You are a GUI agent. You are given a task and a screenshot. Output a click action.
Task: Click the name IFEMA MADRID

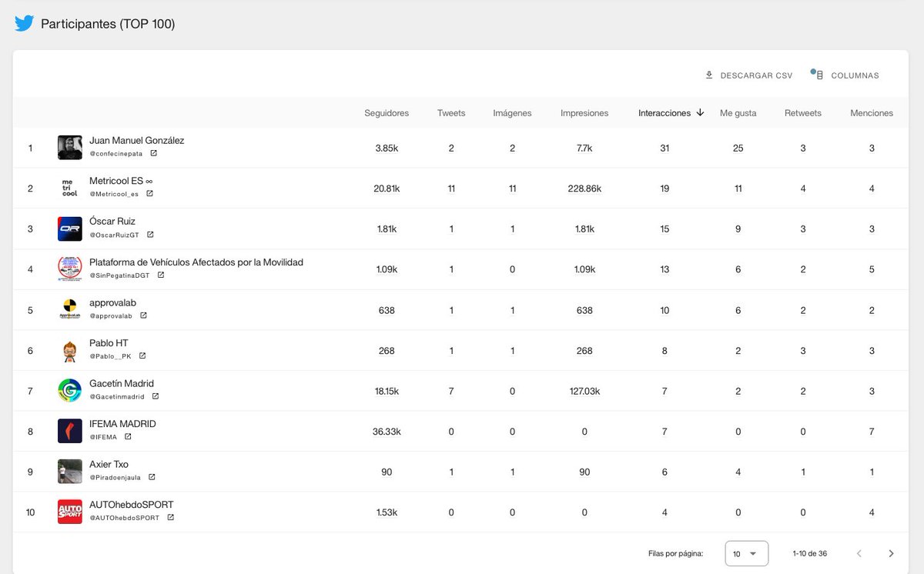coord(123,424)
